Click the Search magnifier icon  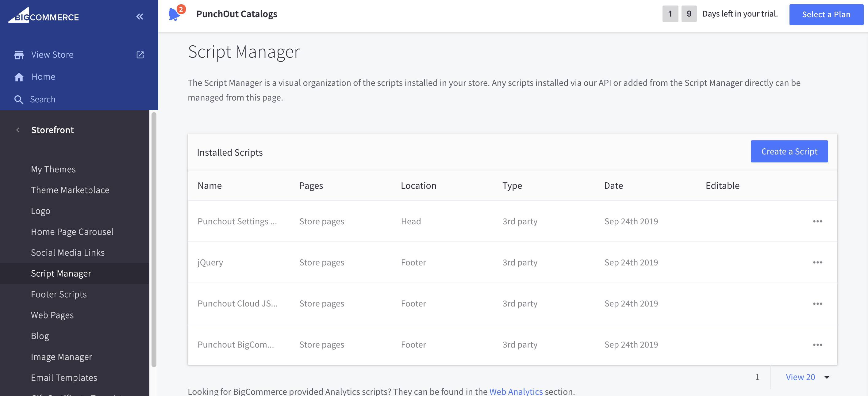click(x=19, y=99)
